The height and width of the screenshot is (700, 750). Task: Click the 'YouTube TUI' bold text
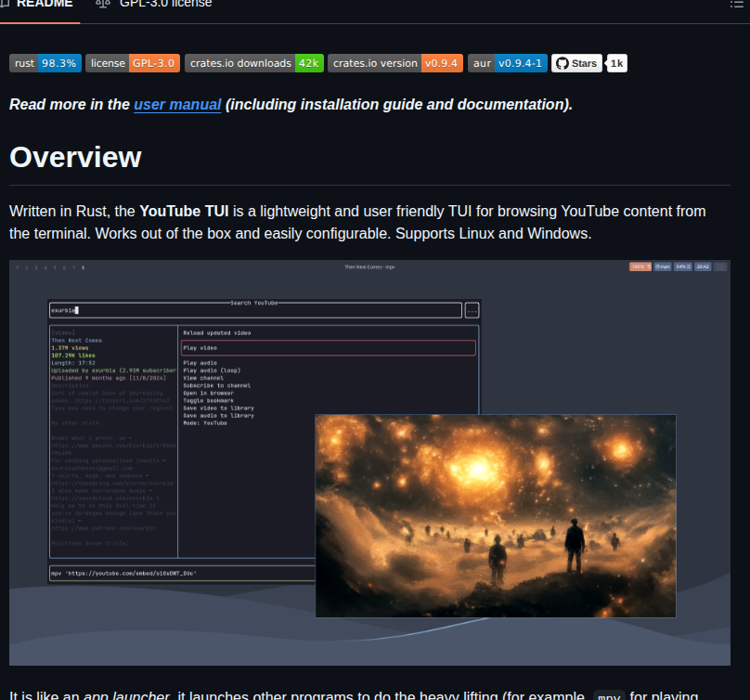(x=184, y=211)
